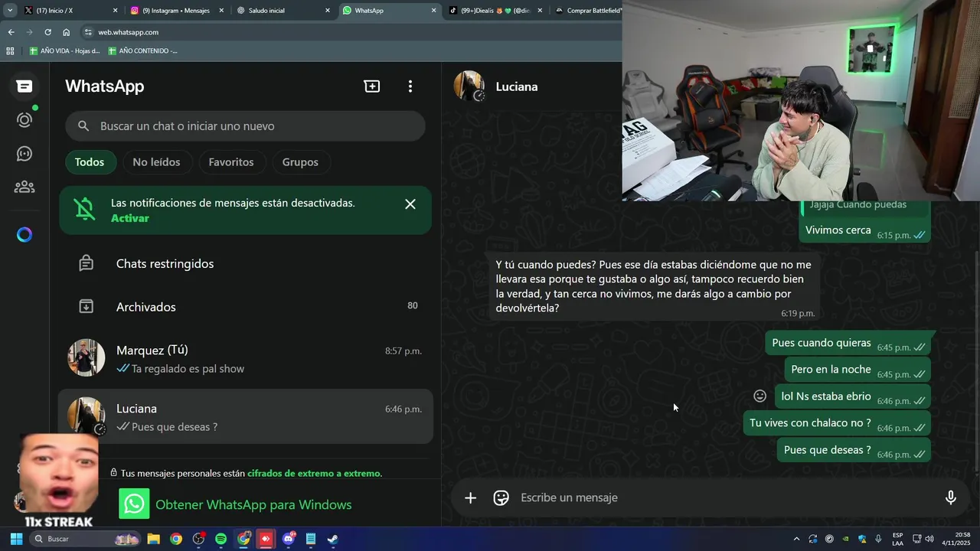Open the tab search dropdown arrow

coord(10,11)
